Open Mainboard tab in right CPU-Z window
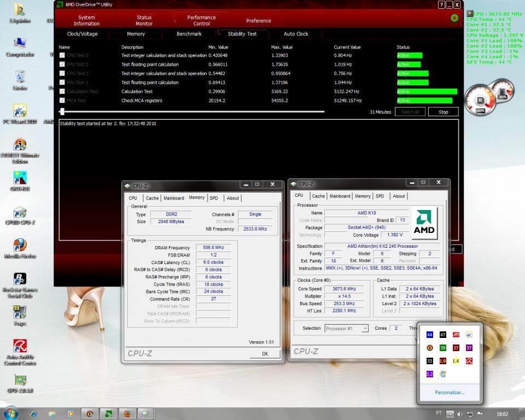The width and height of the screenshot is (525, 420). coord(340,196)
